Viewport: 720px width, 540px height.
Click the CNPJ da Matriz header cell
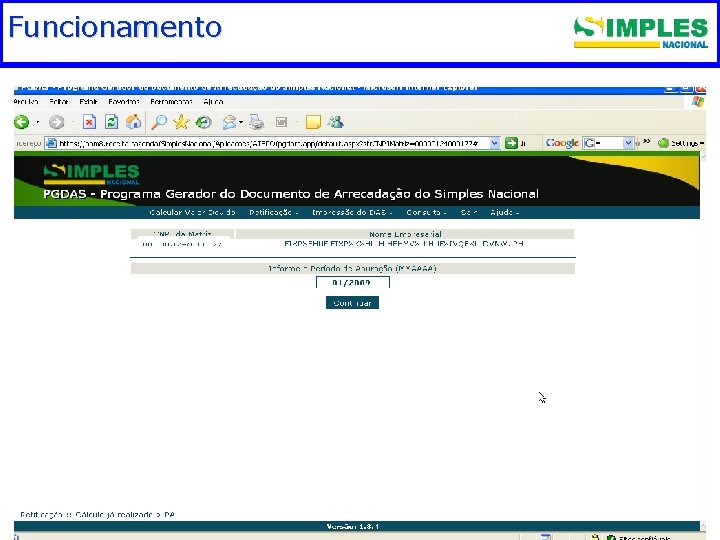(x=182, y=234)
